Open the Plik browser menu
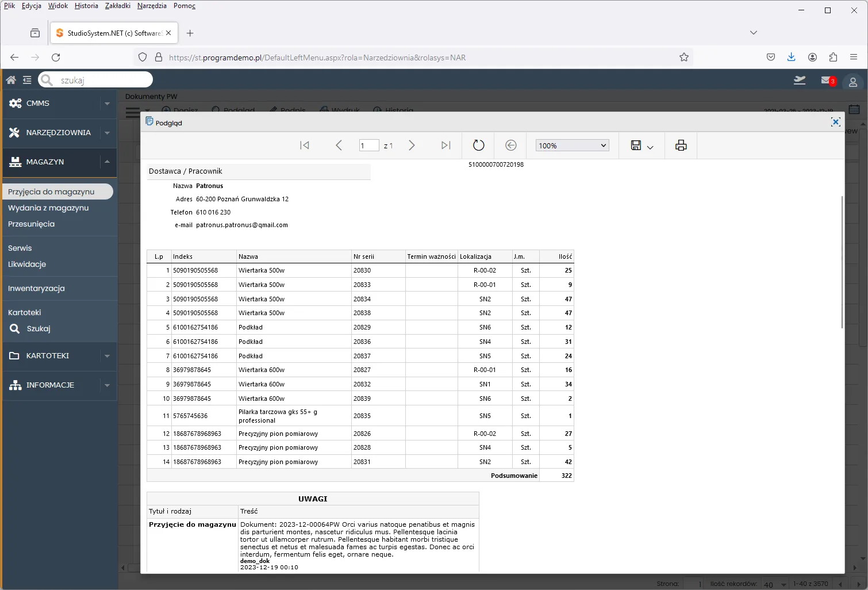Viewport: 868px width, 590px height. click(x=9, y=6)
